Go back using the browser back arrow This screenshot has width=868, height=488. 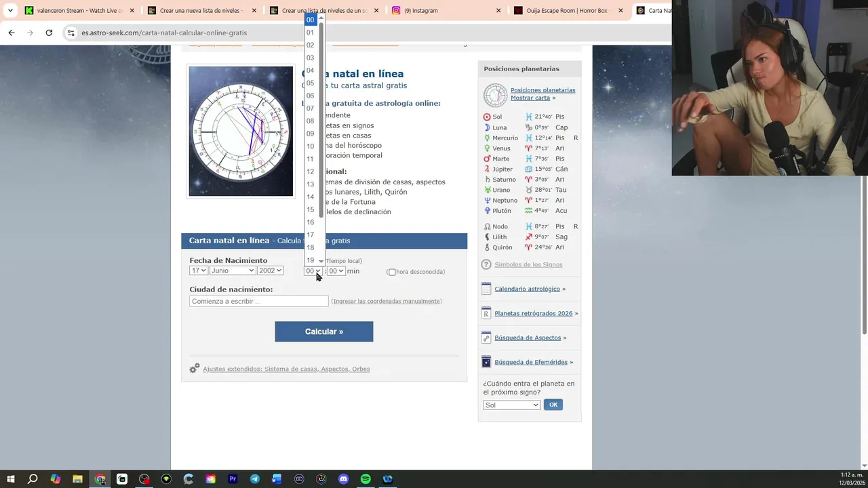(x=12, y=33)
